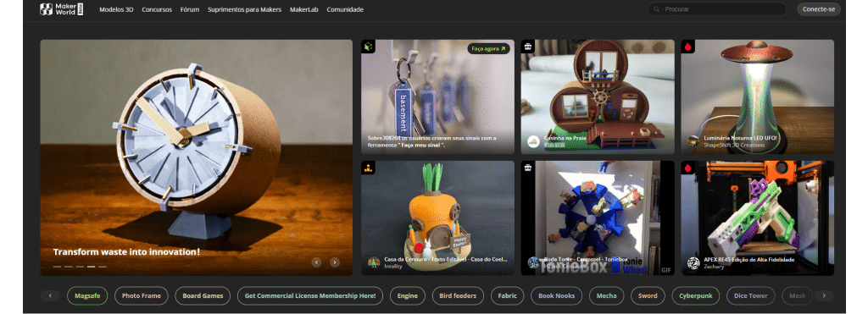Image resolution: width=868 pixels, height=314 pixels.
Task: Click ShapeShift 3D Creations avatar
Action: point(693,141)
